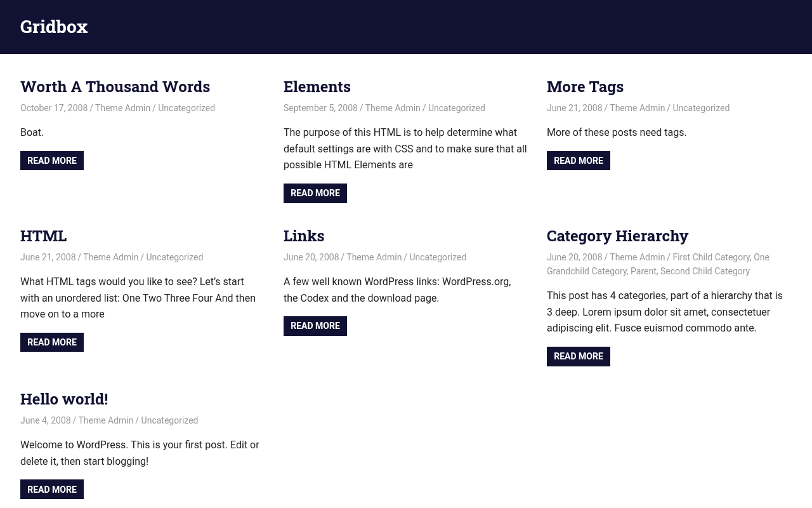Open the More Tags post title
Viewport: 812px width, 508px height.
[x=585, y=86]
